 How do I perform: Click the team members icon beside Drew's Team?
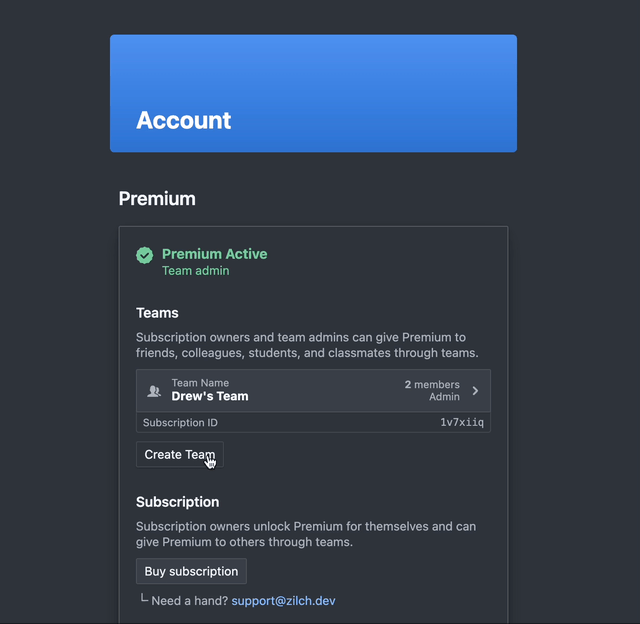(154, 391)
